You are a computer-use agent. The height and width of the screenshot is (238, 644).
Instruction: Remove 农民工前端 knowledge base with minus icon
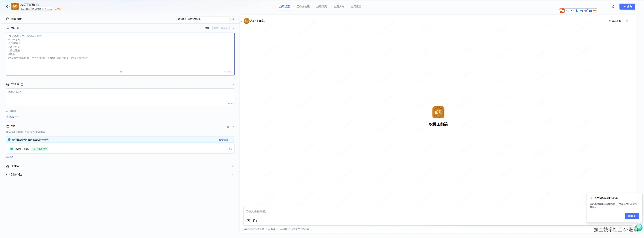pyautogui.click(x=230, y=149)
